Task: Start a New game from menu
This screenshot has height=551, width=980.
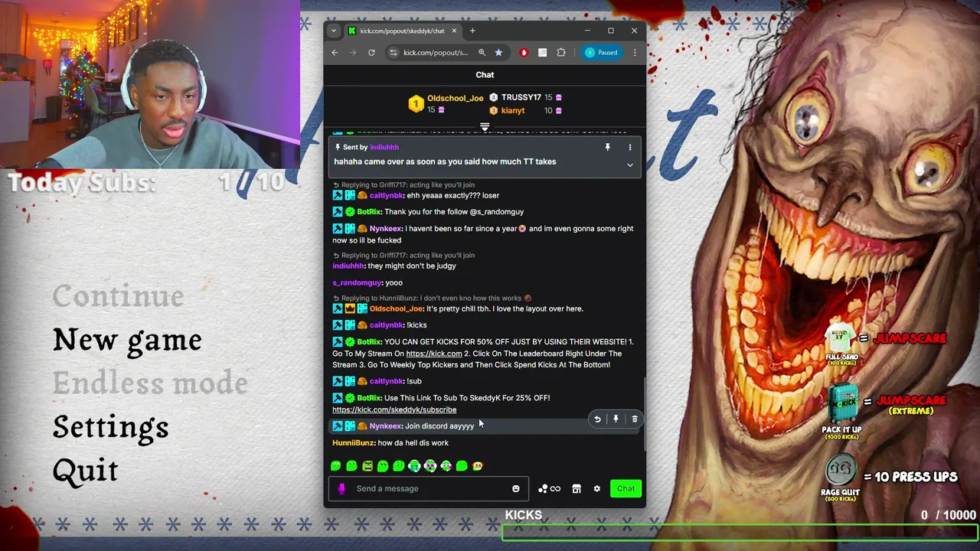Action: (x=127, y=340)
